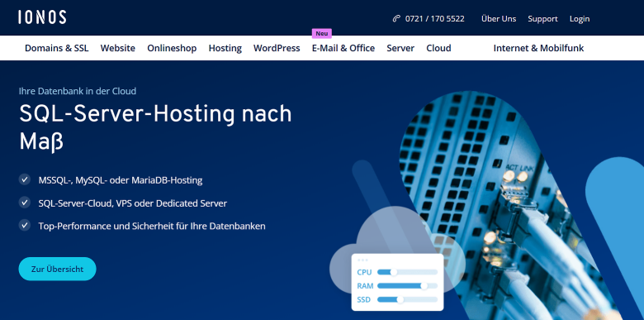The height and width of the screenshot is (320, 644).
Task: Click checkmark icon beside MSSQL-, MySQL- hosting
Action: point(25,179)
